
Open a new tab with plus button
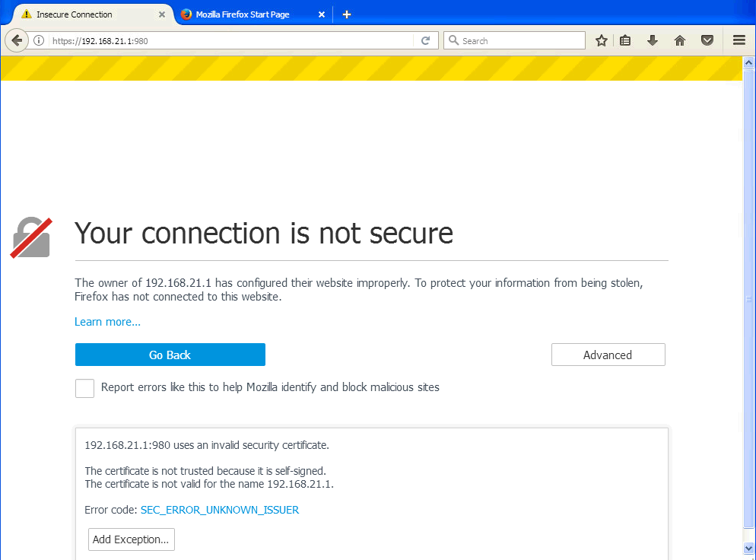(x=347, y=14)
